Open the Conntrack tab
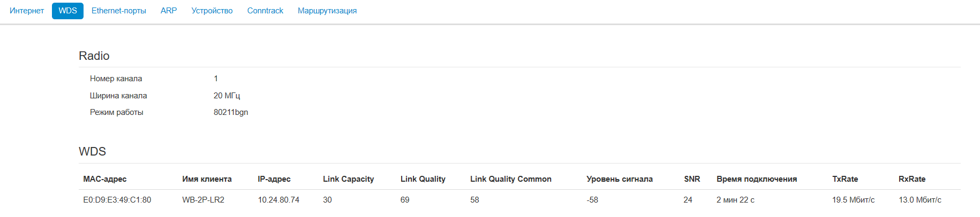Image resolution: width=980 pixels, height=217 pixels. (x=265, y=11)
